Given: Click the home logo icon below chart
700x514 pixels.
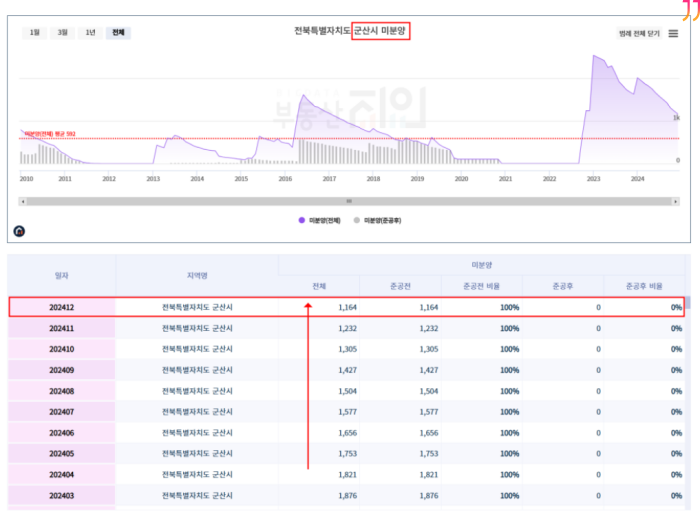Looking at the screenshot, I should pyautogui.click(x=19, y=231).
